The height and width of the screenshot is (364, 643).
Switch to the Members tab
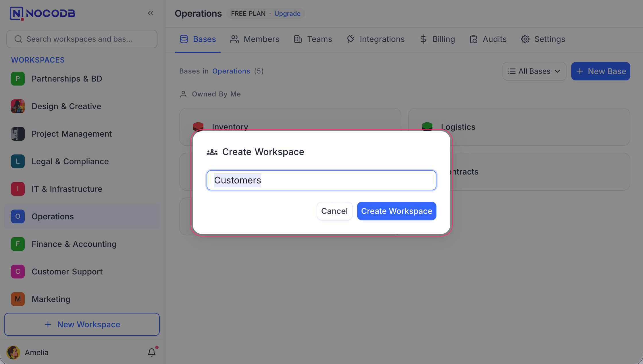[x=255, y=39]
